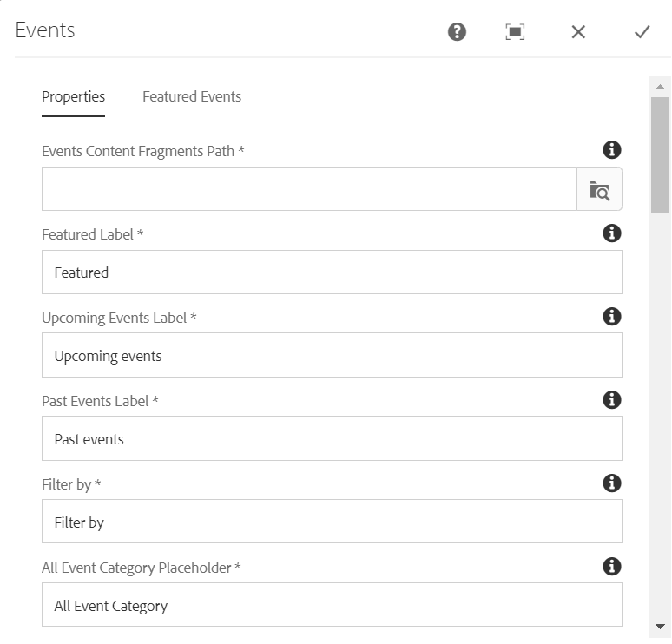Image resolution: width=672 pixels, height=644 pixels.
Task: Show info tooltip for Upcoming Events Label
Action: point(612,317)
